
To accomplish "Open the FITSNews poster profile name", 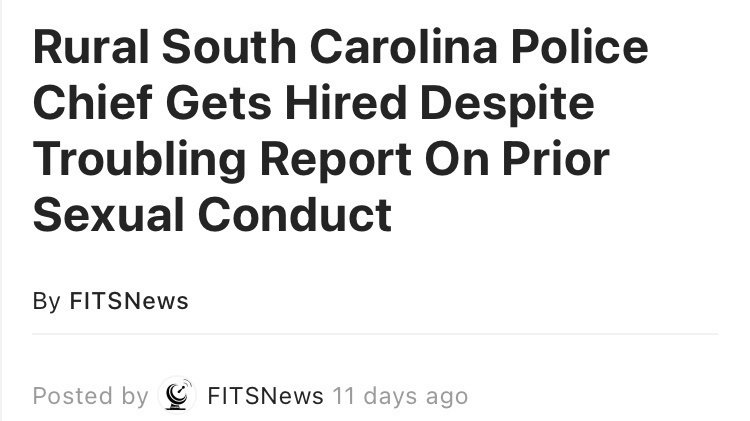I will [x=265, y=396].
